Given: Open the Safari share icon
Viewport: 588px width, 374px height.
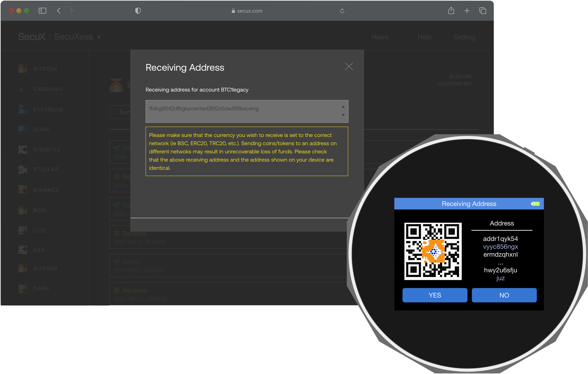Looking at the screenshot, I should [451, 10].
